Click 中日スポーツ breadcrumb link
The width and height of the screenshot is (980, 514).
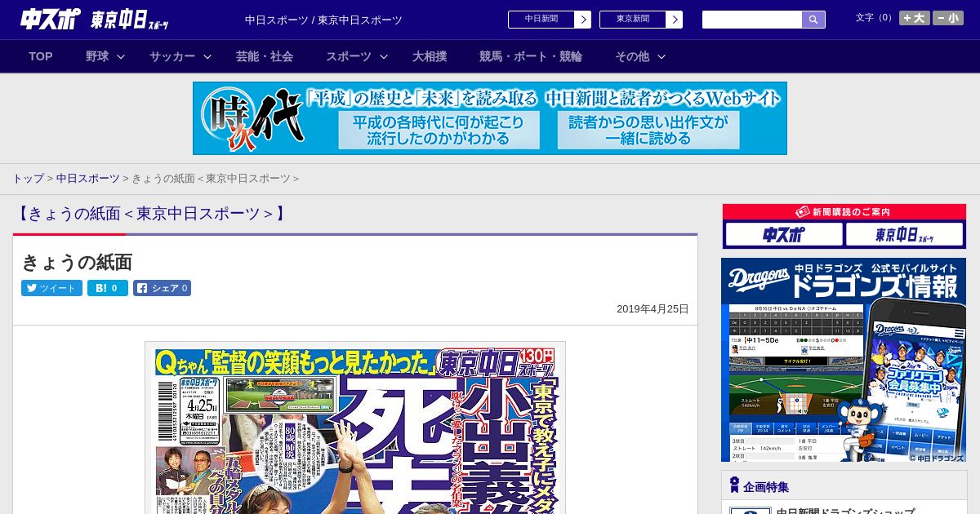point(87,178)
